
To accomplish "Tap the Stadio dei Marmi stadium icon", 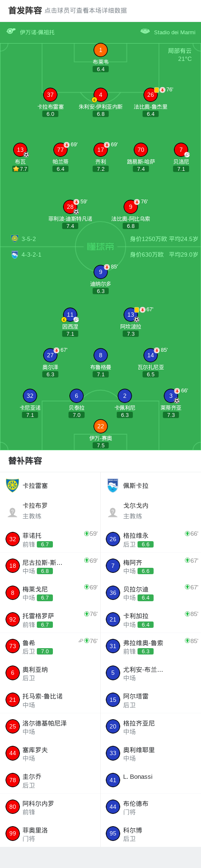I will coord(145,31).
